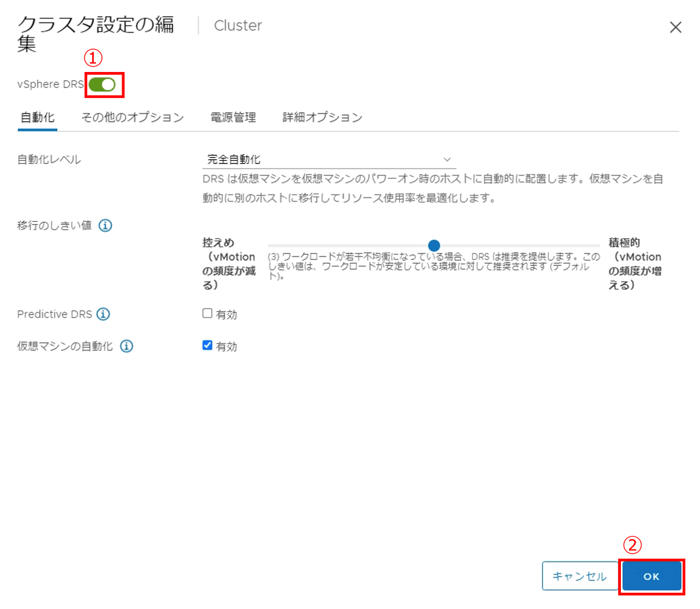This screenshot has width=700, height=609.
Task: Go to the 詳細オプション tab
Action: pyautogui.click(x=322, y=118)
